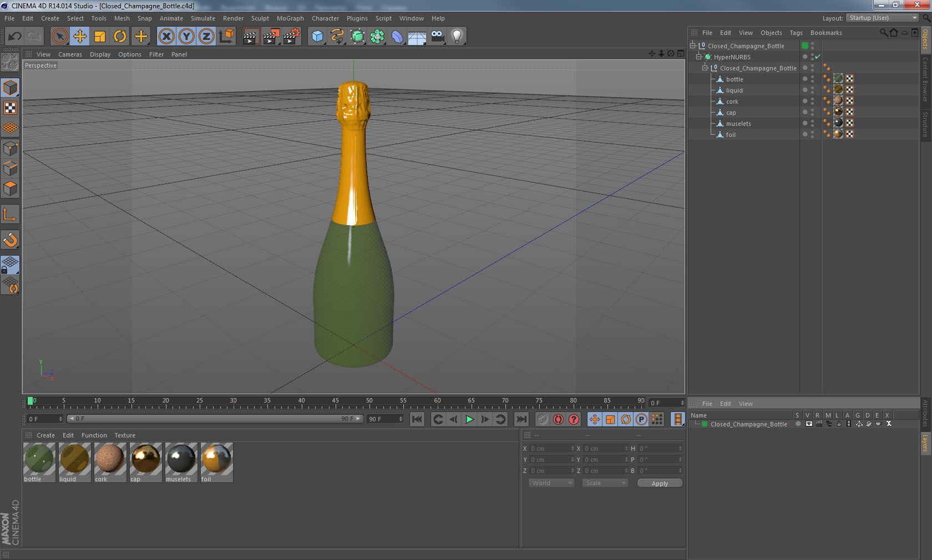The height and width of the screenshot is (560, 932).
Task: Toggle Z axis lock
Action: coord(206,37)
